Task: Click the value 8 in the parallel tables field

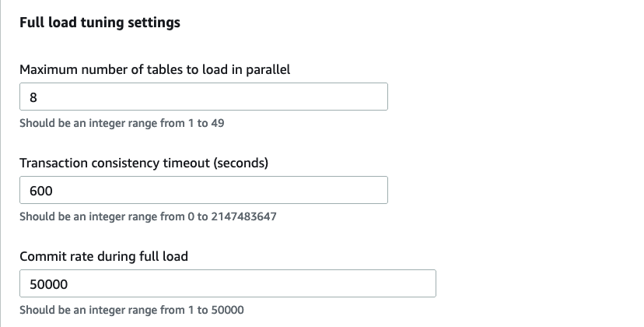Action: pyautogui.click(x=33, y=97)
